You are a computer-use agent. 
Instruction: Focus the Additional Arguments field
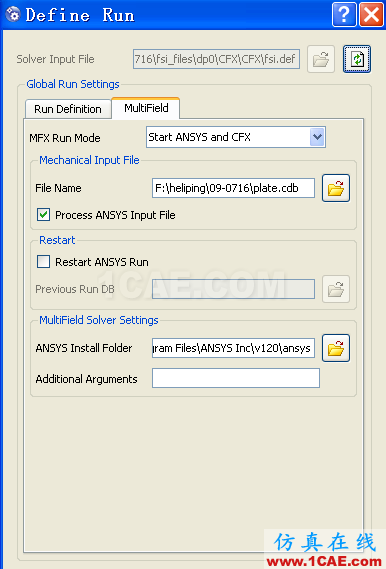tap(236, 378)
